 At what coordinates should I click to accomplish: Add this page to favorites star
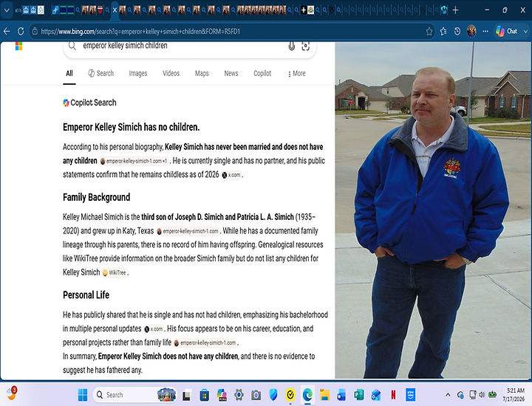(429, 32)
